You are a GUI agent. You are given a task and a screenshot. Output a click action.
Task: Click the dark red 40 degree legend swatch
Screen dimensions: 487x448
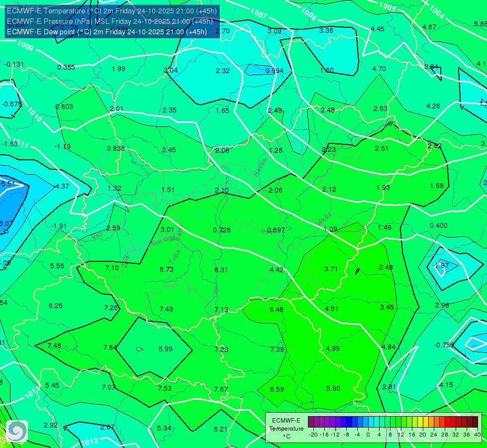[475, 422]
